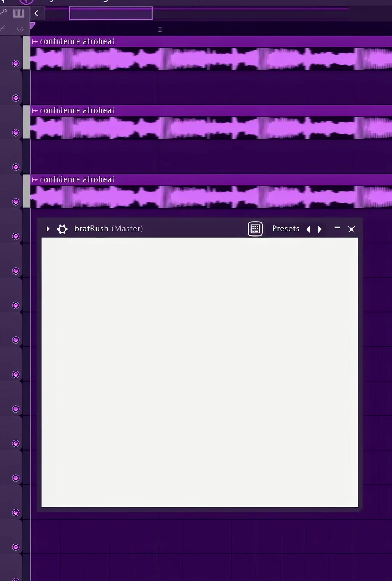Click the piano keys icon in playlist header
This screenshot has height=581, width=392.
tap(19, 14)
